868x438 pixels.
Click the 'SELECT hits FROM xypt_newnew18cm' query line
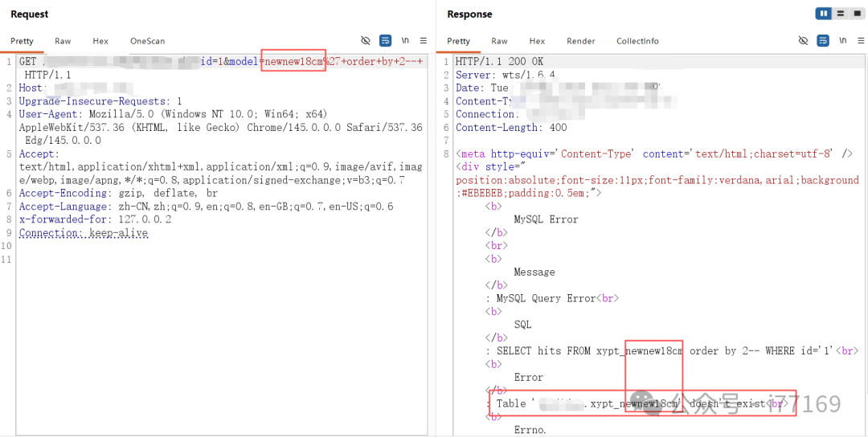point(671,351)
